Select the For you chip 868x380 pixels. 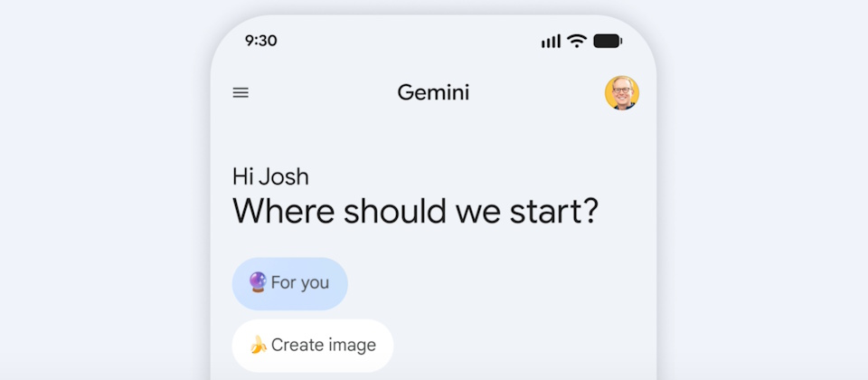coord(289,283)
